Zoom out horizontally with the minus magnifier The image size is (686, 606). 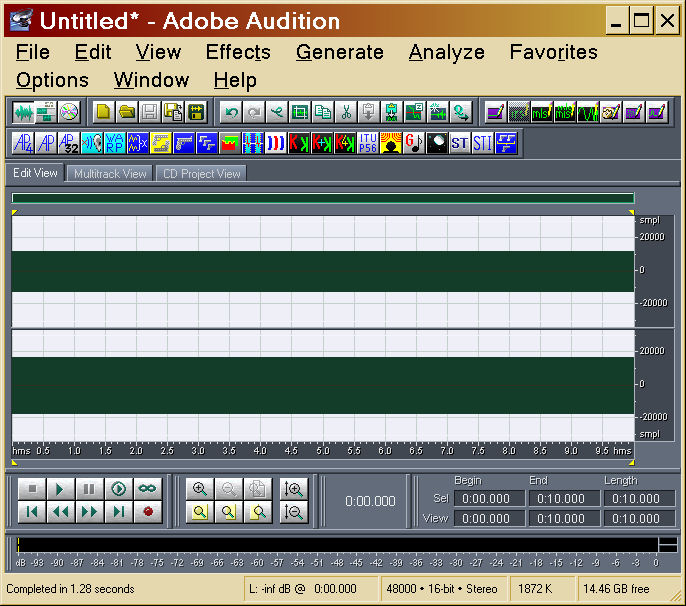tap(229, 489)
